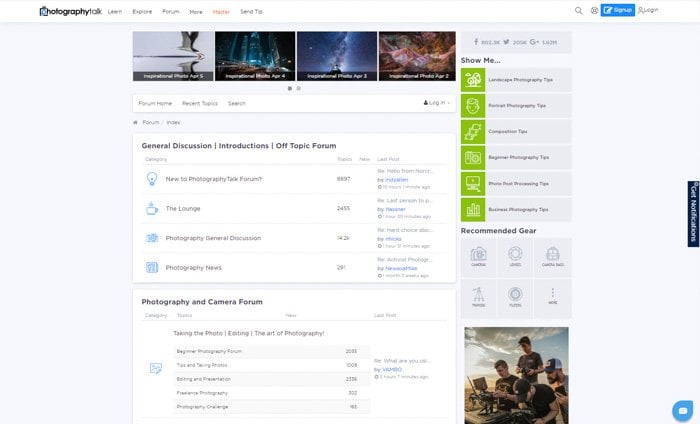
Task: Open Inspirational Photo Apr 5 thumbnail
Action: point(173,56)
